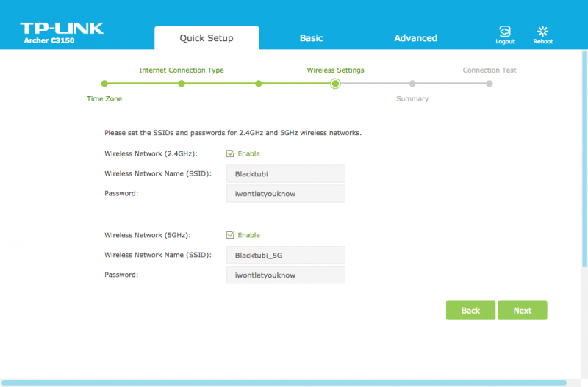This screenshot has width=588, height=387.
Task: Select the active Wireless Settings step dot
Action: click(335, 84)
